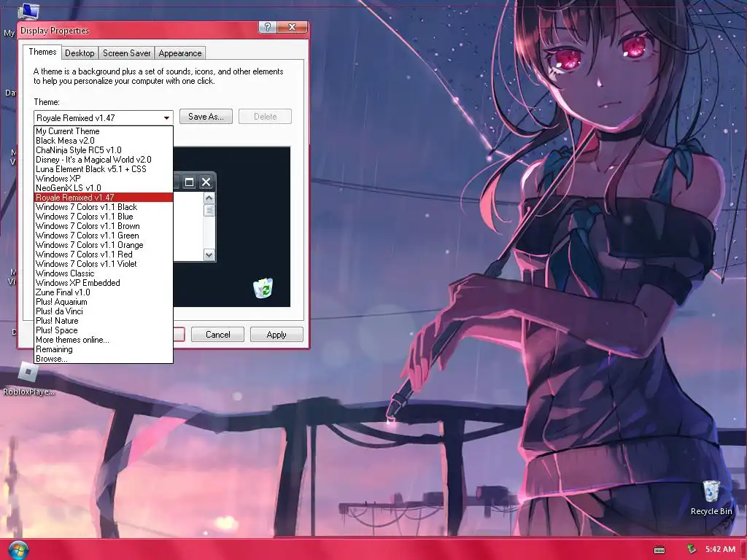Select the Themes tab

pyautogui.click(x=42, y=52)
